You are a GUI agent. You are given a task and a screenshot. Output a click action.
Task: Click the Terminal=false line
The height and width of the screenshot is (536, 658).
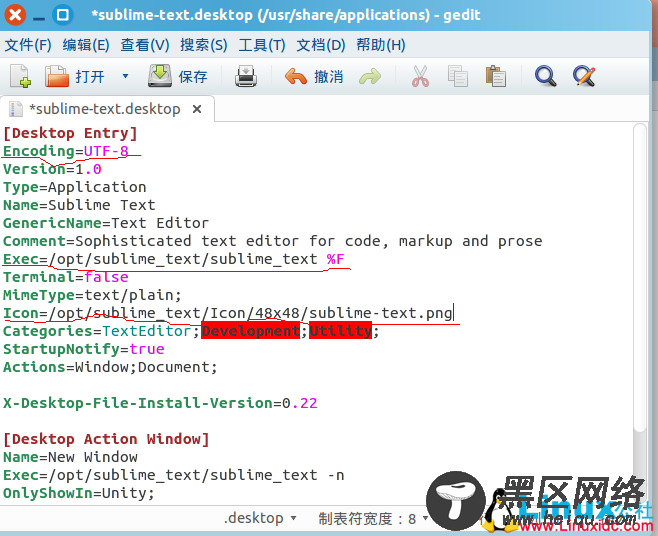pyautogui.click(x=65, y=277)
